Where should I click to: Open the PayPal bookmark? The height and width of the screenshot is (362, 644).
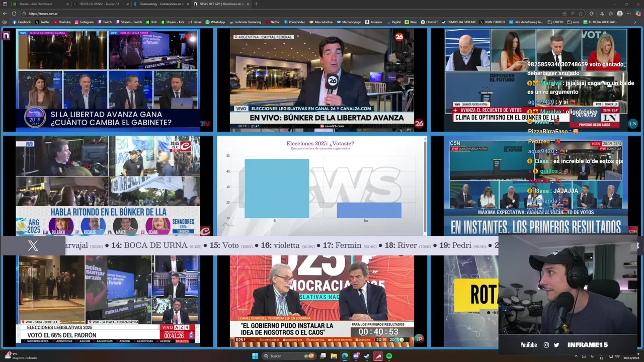(x=393, y=22)
